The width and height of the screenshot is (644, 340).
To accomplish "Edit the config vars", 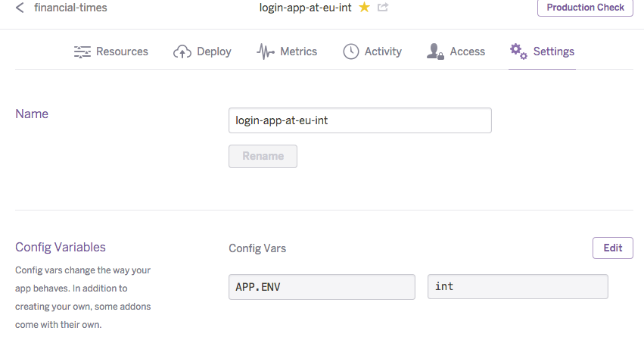I will 613,248.
